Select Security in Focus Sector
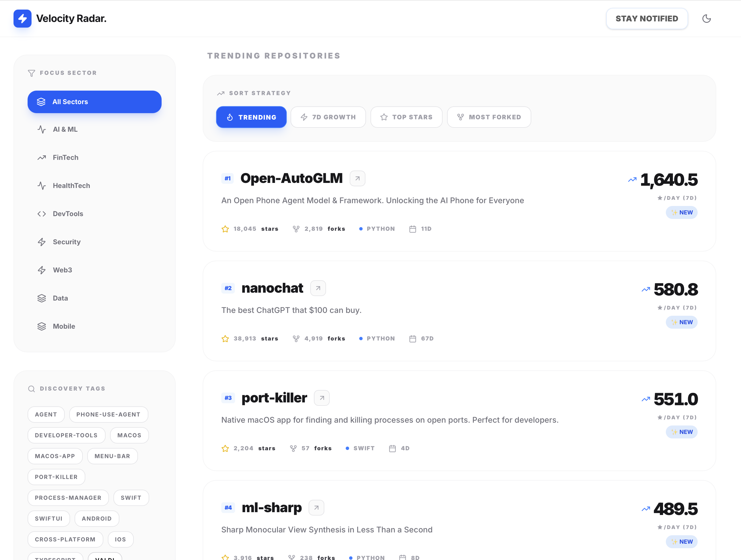This screenshot has height=560, width=741. pos(66,242)
